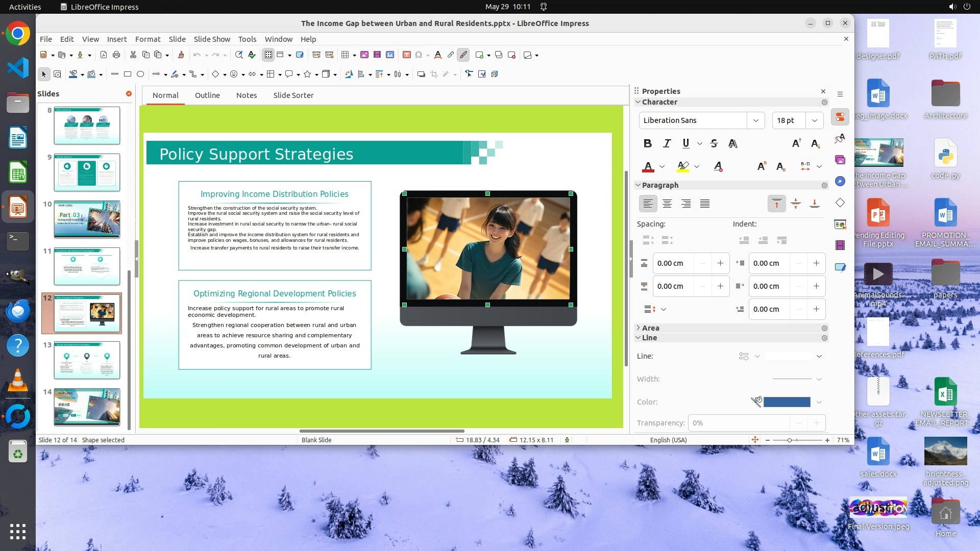This screenshot has width=980, height=551.
Task: Open the Slide Show menu
Action: [x=212, y=39]
